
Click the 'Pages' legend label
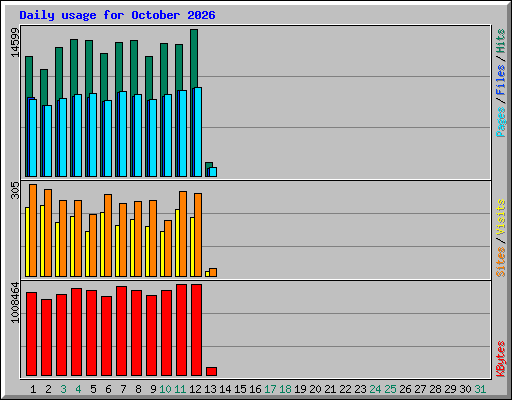(501, 122)
